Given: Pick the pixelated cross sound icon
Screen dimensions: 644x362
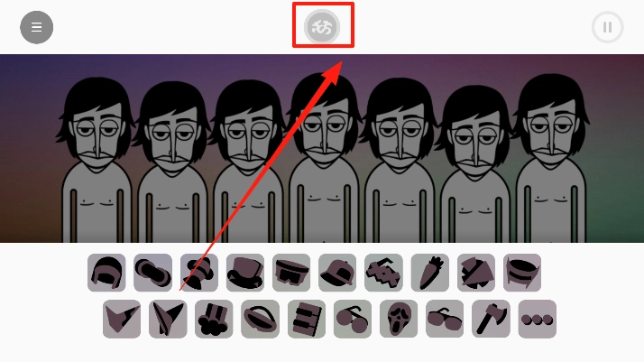Looking at the screenshot, I should 383,273.
